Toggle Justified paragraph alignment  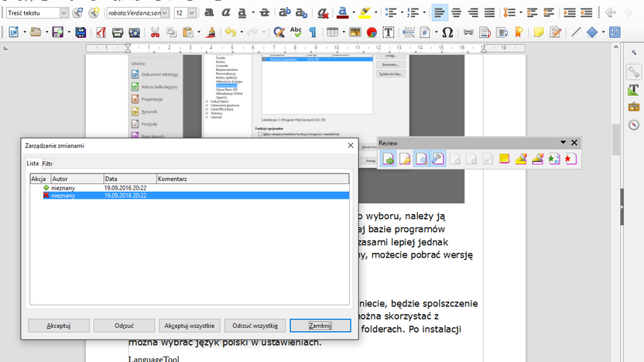click(489, 12)
